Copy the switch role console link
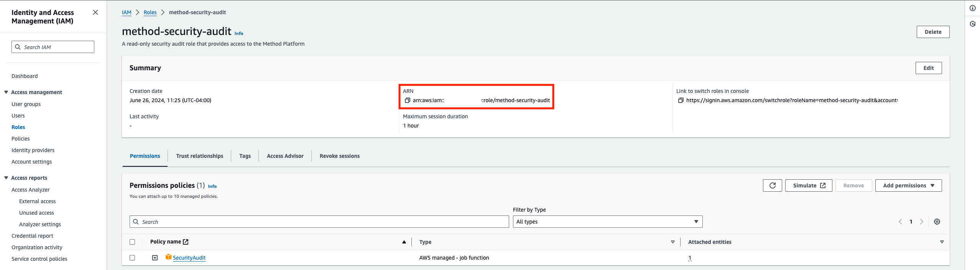The image size is (980, 270). tap(681, 101)
